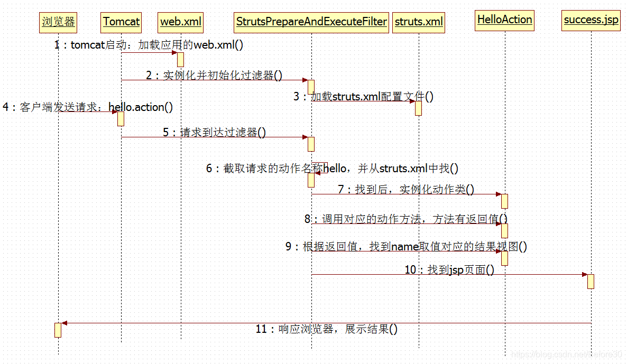Select the Tomcat lifeline box
Screen dimensions: 627x364
click(x=121, y=22)
